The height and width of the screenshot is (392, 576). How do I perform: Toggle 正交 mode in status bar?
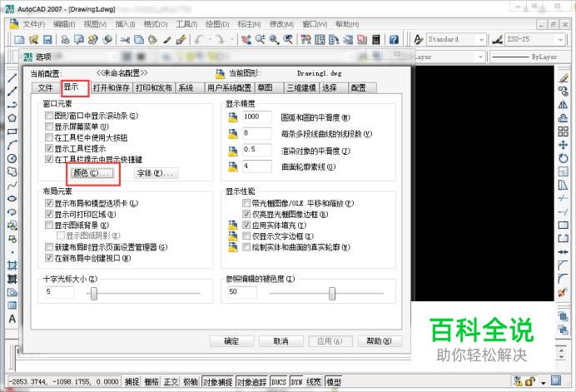[x=171, y=382]
